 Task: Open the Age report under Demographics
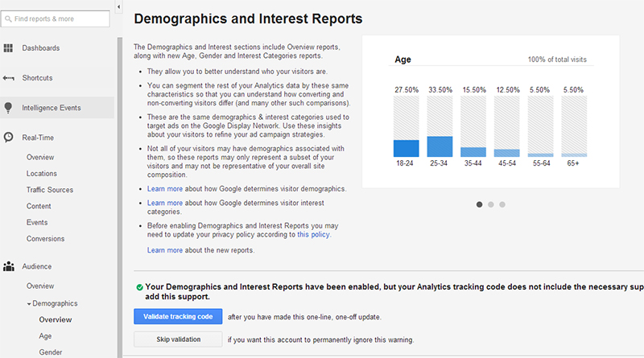(45, 336)
